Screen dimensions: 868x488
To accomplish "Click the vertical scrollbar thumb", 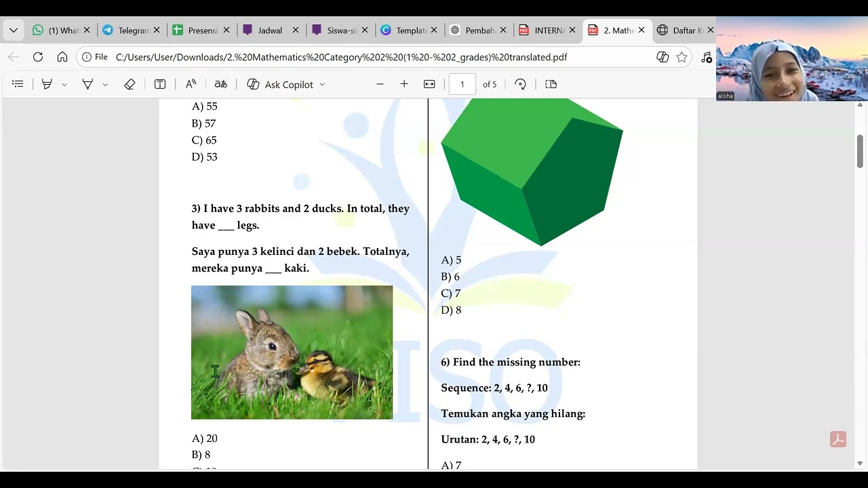I will pos(860,152).
